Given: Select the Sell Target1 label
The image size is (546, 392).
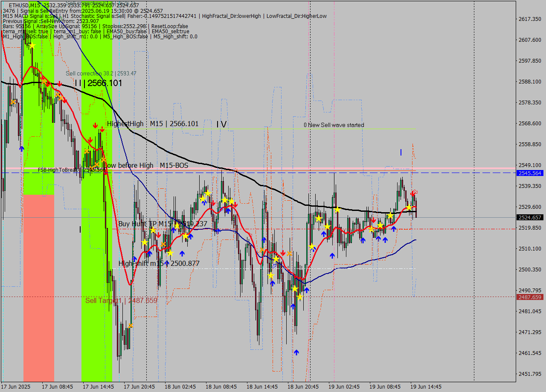Looking at the screenshot, I should tap(121, 301).
